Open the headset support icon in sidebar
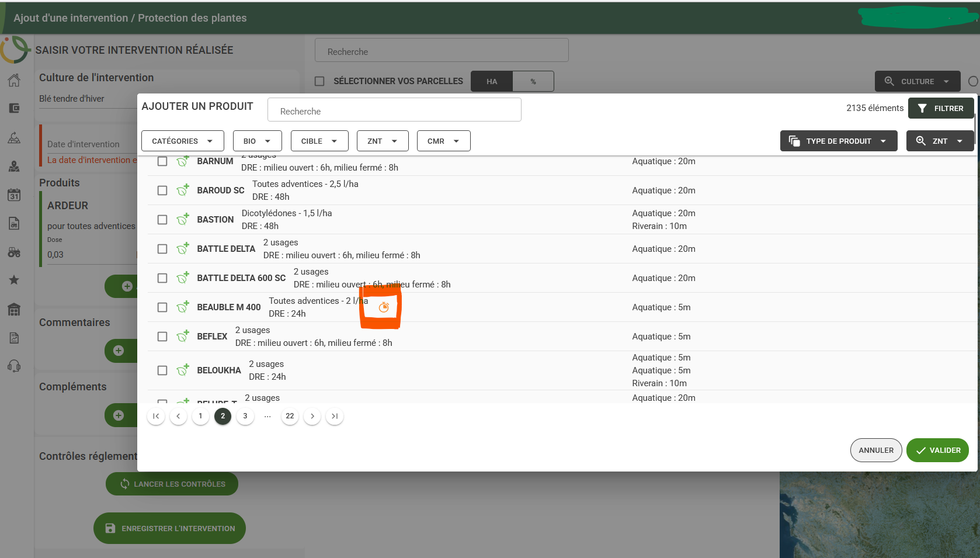This screenshot has height=558, width=980. point(14,366)
